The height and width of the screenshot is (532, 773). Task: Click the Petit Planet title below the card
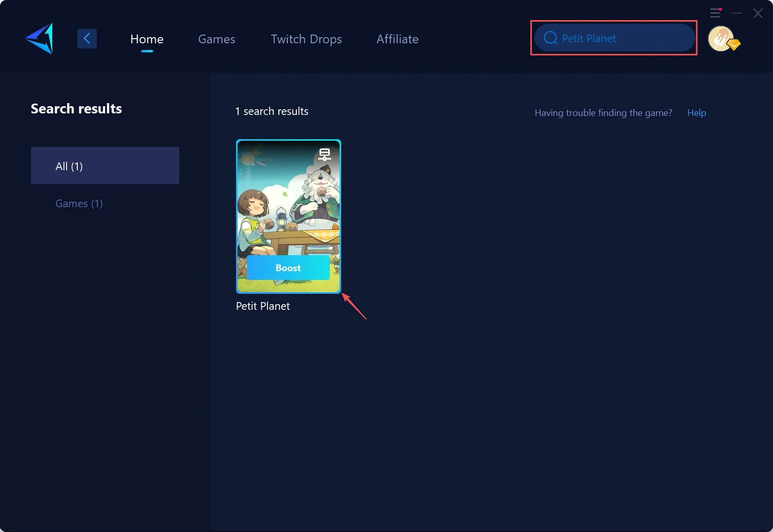coord(263,306)
